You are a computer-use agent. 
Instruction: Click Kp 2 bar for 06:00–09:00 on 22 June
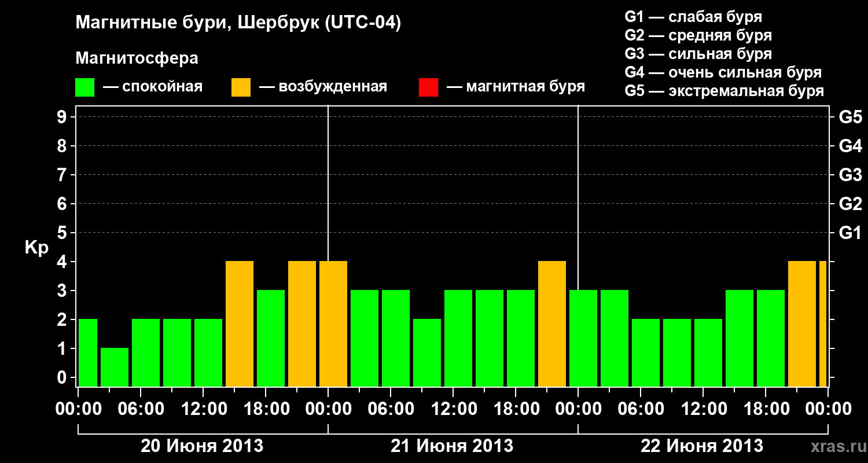pyautogui.click(x=646, y=352)
